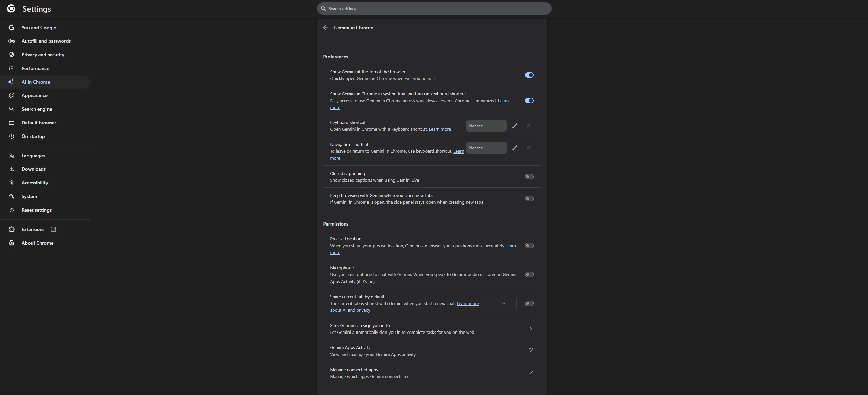Clear the Navigation shortcut with X icon
This screenshot has height=395, width=868.
[x=528, y=148]
